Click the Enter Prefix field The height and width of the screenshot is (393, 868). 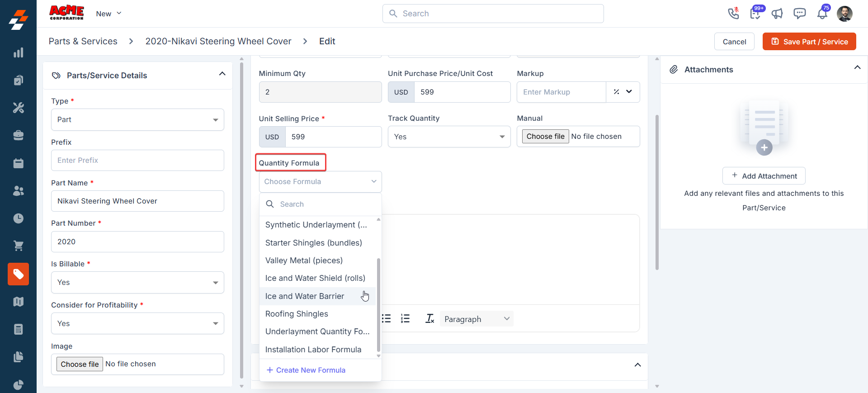(137, 161)
